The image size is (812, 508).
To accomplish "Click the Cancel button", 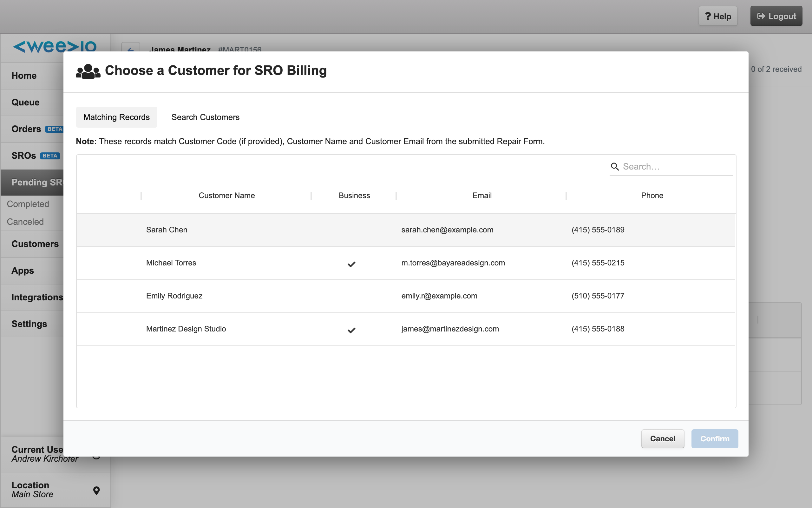I will tap(662, 438).
